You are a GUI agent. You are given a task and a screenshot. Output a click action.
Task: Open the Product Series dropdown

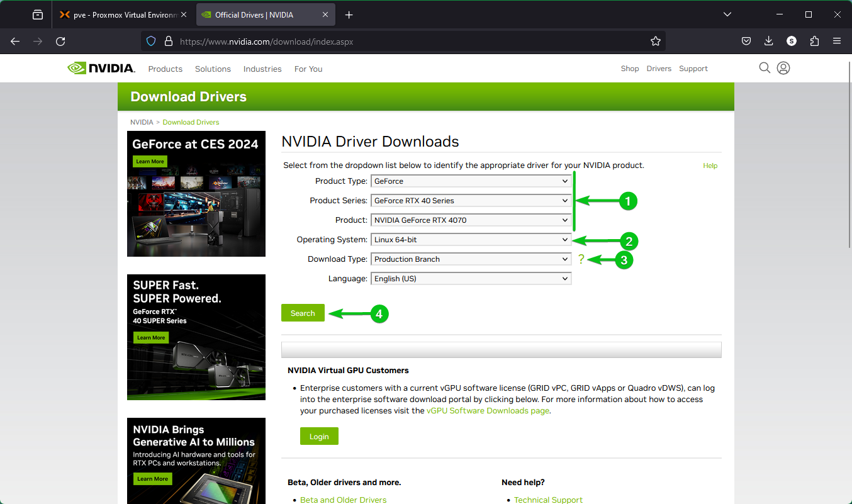coord(471,201)
